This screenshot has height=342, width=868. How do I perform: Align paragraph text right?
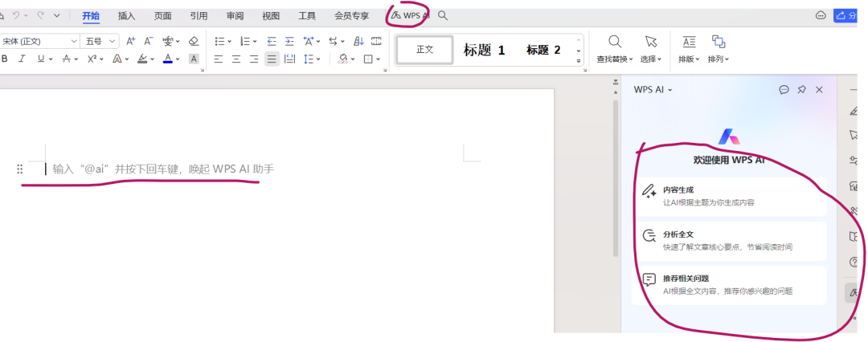click(254, 59)
